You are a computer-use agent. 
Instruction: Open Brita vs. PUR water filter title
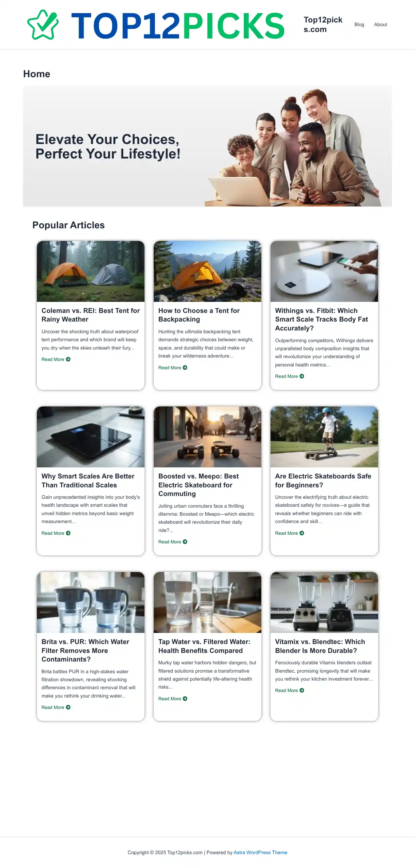pyautogui.click(x=85, y=650)
